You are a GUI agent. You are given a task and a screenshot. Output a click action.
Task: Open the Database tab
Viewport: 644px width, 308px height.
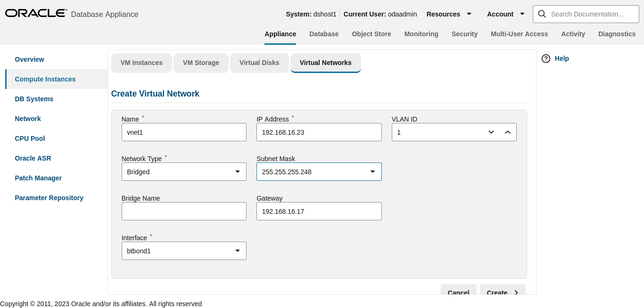click(x=324, y=33)
